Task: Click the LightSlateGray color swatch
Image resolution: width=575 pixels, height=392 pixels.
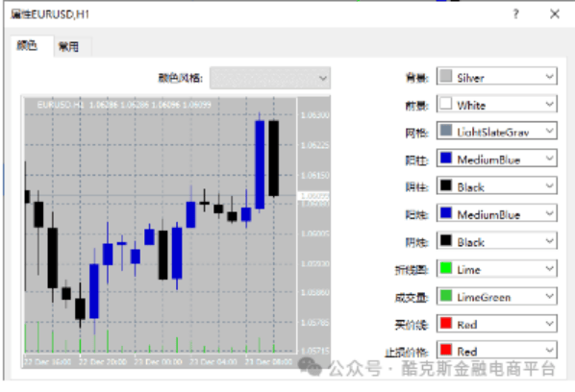Action: pyautogui.click(x=446, y=131)
